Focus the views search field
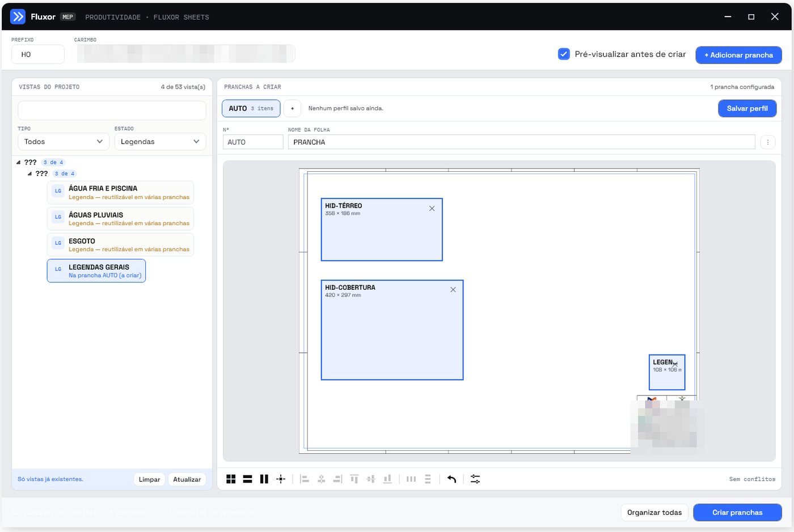Screen dimensions: 794x532 click(x=112, y=111)
